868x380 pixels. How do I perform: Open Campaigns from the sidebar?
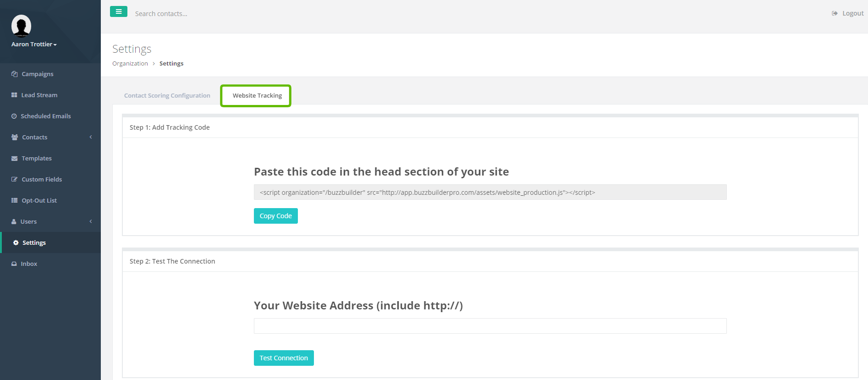(x=50, y=74)
